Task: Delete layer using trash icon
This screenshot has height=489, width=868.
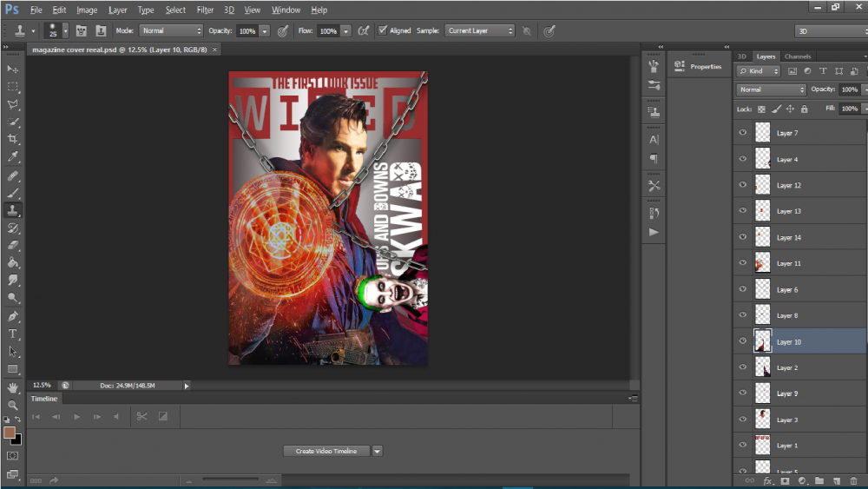Action: pos(854,481)
